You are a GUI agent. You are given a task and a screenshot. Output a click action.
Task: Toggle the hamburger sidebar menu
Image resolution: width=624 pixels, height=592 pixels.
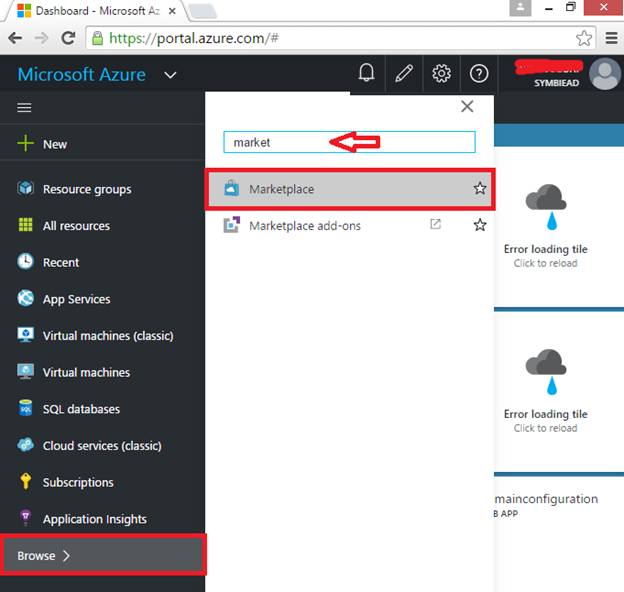(x=24, y=107)
